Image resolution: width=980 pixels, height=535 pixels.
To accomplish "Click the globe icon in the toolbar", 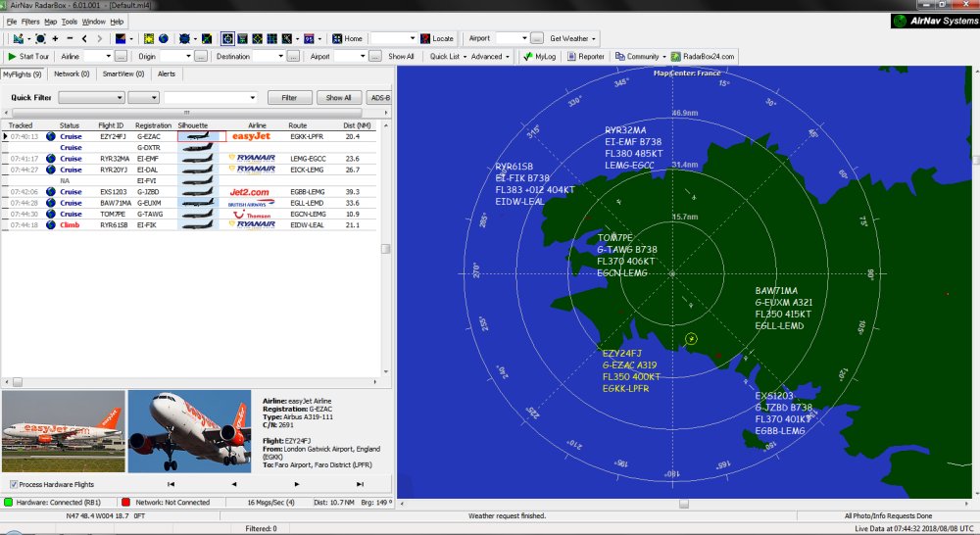I will click(x=164, y=38).
